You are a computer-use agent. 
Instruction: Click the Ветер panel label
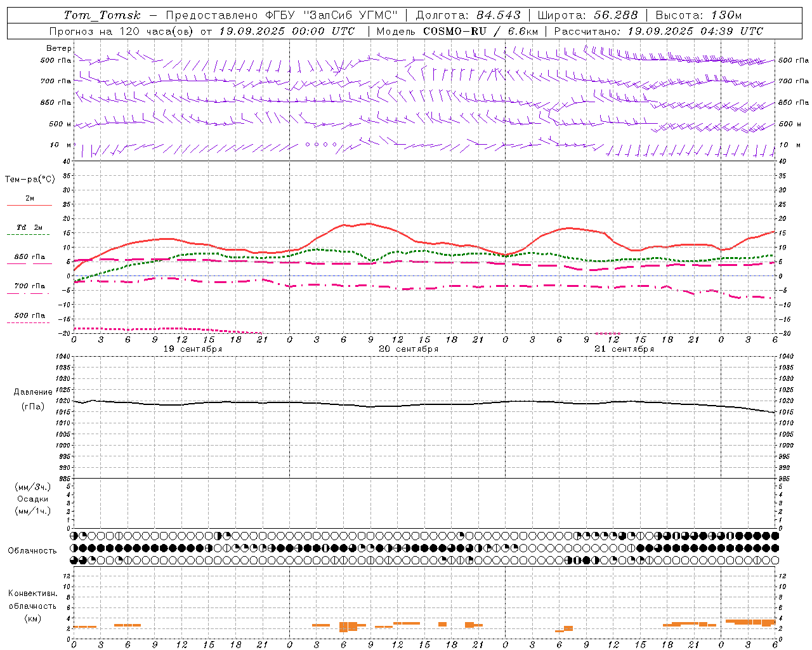pos(59,48)
